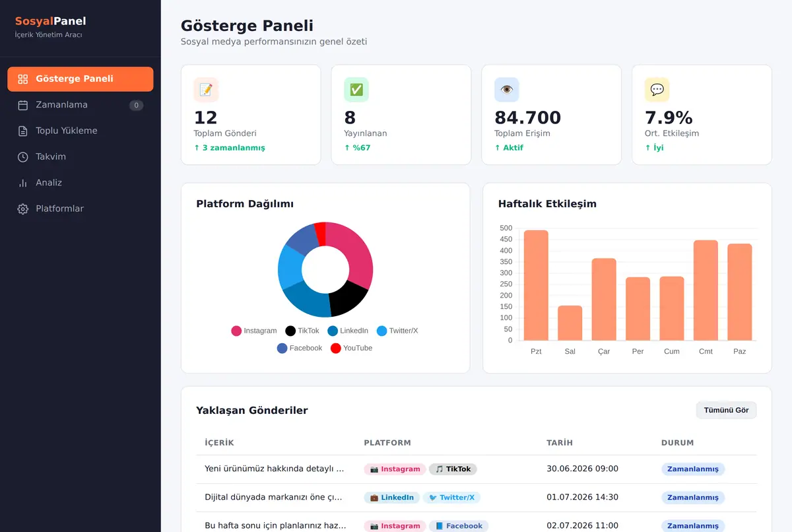Click the Cmt bar in Haftalık Etkileşim
Viewport: 792px width, 532px height.
(x=706, y=290)
